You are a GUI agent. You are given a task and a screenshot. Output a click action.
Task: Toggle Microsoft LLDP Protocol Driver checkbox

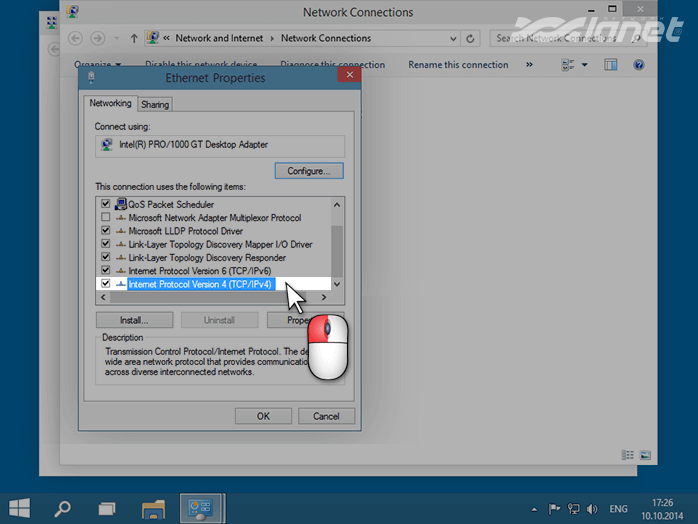tap(106, 231)
